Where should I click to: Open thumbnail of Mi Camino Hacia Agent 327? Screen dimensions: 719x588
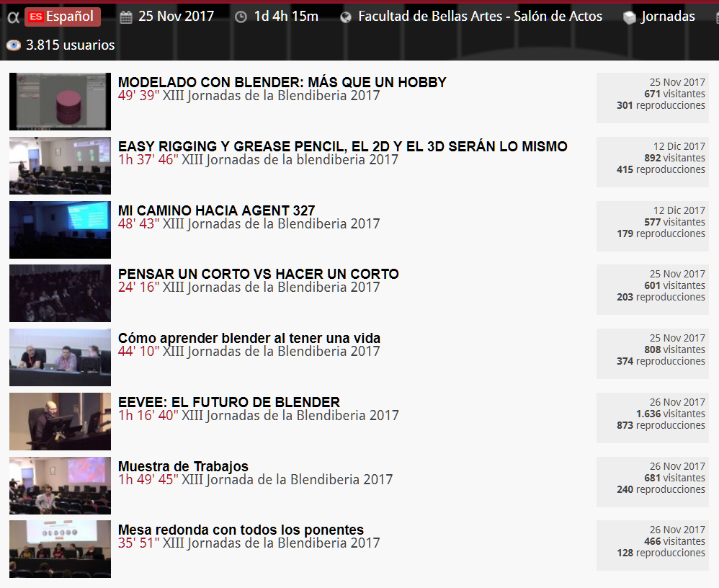[x=60, y=230]
